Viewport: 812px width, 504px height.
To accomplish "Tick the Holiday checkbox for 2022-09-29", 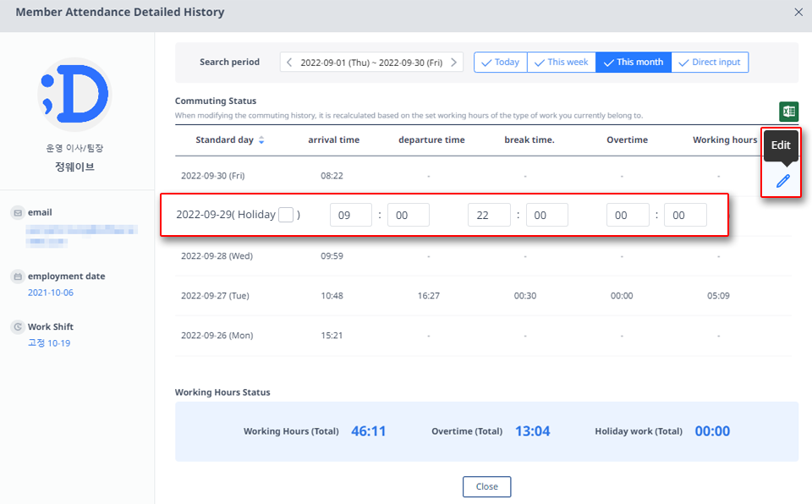I will click(x=286, y=215).
